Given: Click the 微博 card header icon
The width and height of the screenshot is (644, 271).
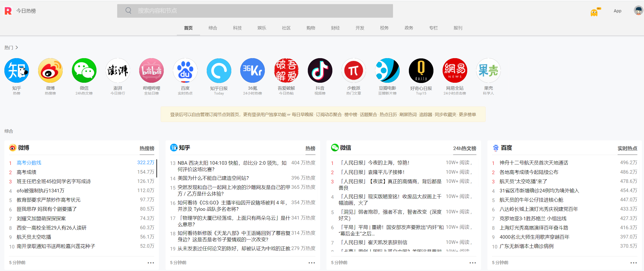Looking at the screenshot, I should (x=13, y=148).
